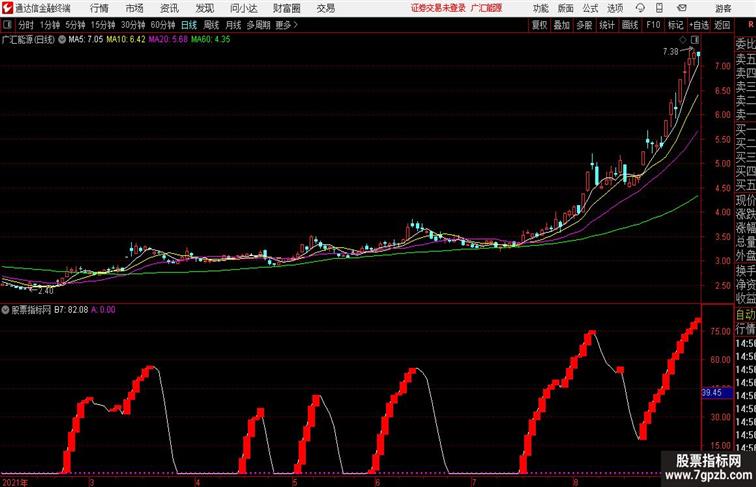756x487 pixels.
Task: Click the 标记 toolbar button
Action: point(675,25)
